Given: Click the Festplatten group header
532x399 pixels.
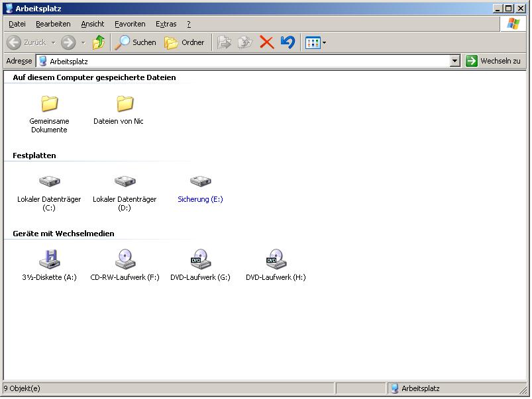Looking at the screenshot, I should coord(34,155).
